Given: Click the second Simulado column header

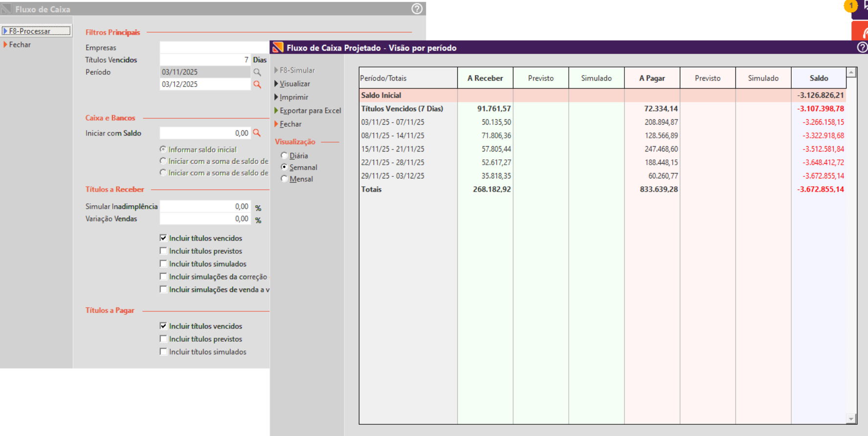Looking at the screenshot, I should tap(763, 78).
